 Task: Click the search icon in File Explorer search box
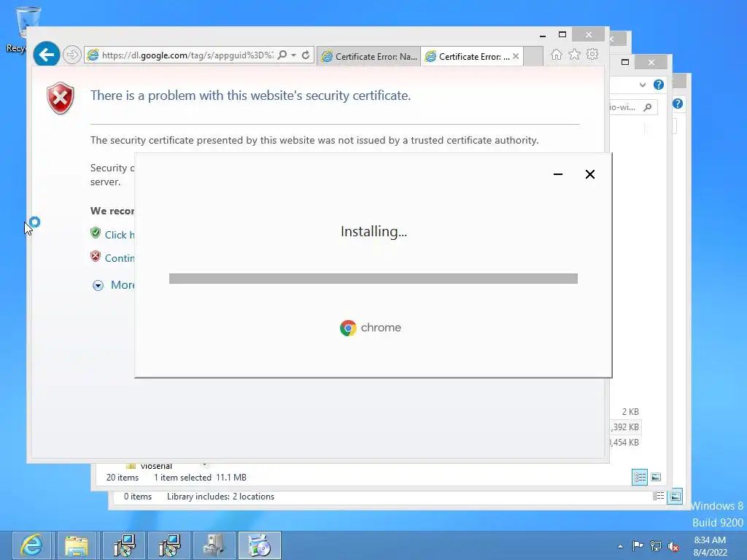tap(648, 107)
